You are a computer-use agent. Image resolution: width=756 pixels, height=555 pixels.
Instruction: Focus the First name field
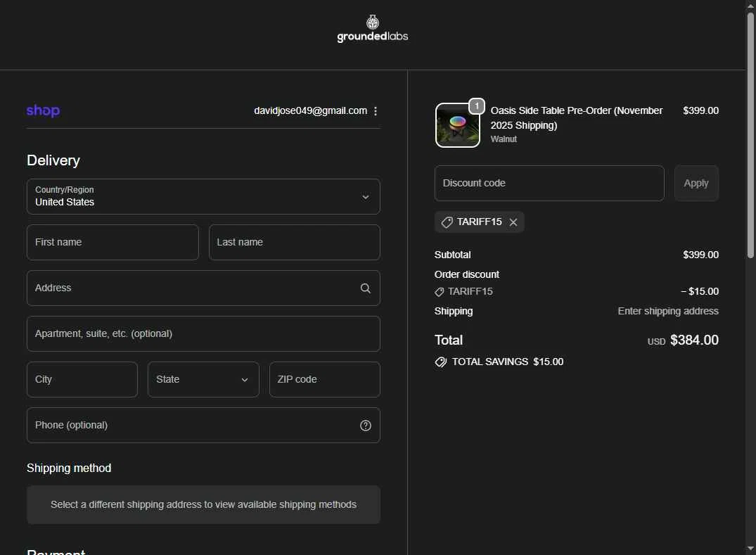click(x=113, y=242)
